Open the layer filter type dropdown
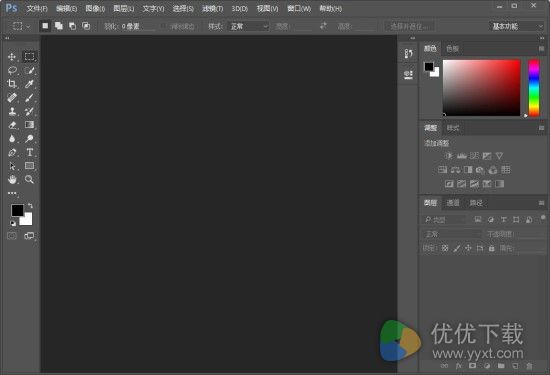 click(444, 220)
